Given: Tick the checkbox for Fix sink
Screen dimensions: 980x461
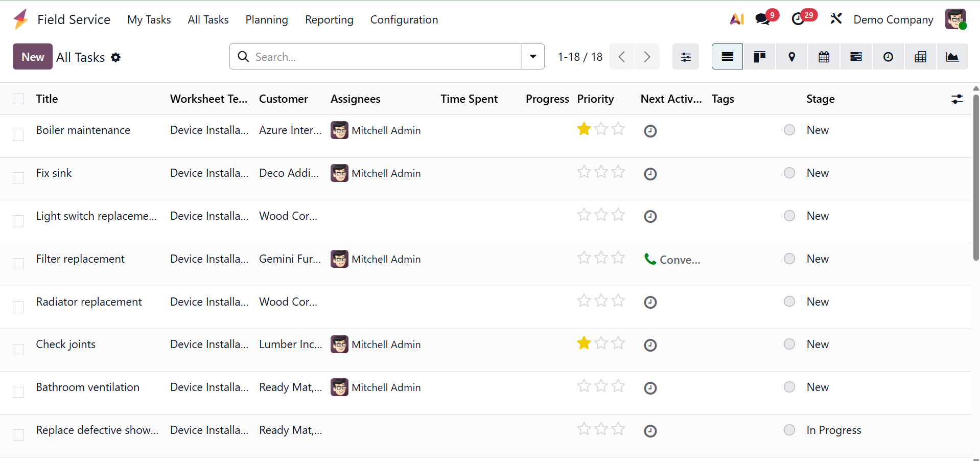Looking at the screenshot, I should point(18,178).
